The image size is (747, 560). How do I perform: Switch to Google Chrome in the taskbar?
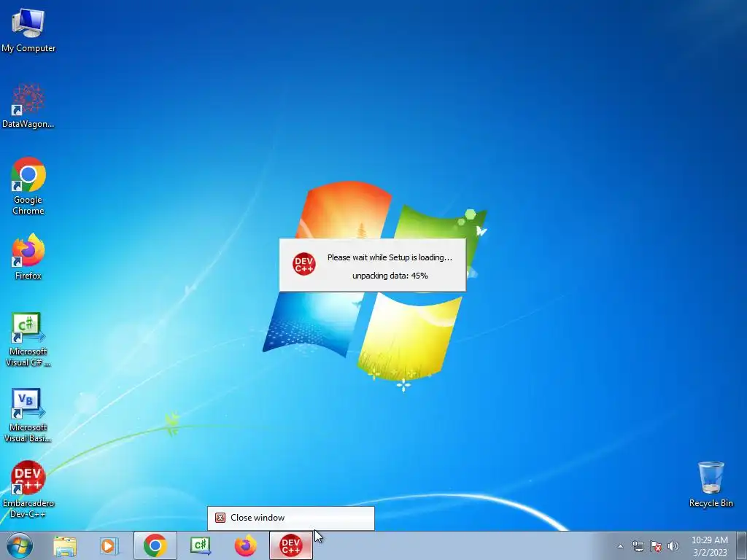155,545
